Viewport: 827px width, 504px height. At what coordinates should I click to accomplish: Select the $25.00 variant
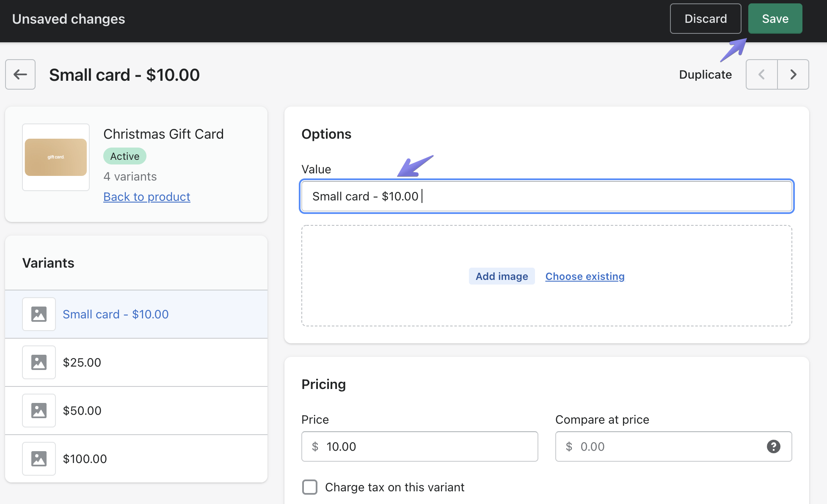click(82, 362)
